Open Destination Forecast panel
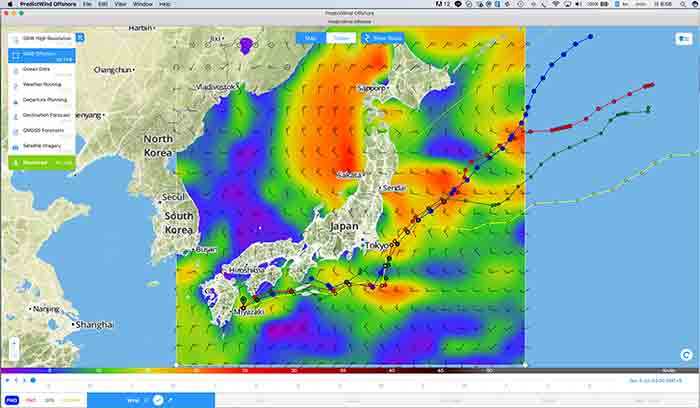Screen dimensions: 700x408 pos(40,114)
